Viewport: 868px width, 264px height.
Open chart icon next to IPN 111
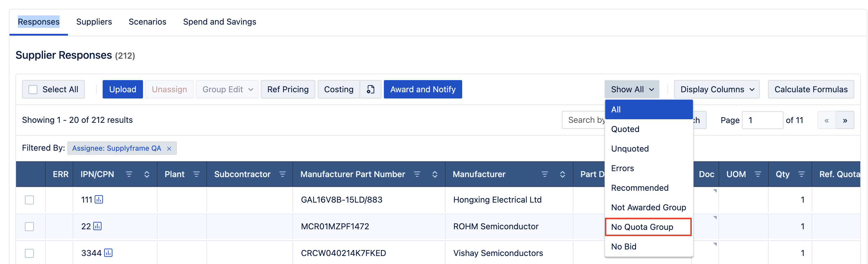pyautogui.click(x=99, y=200)
